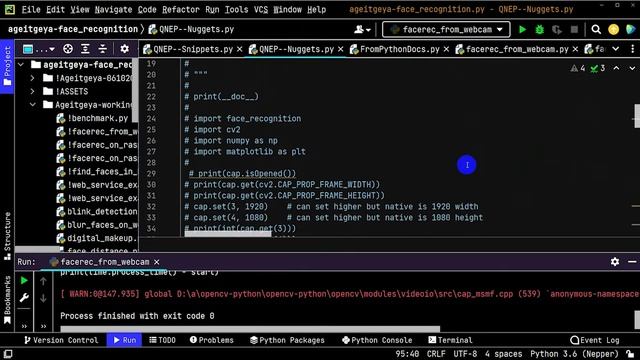This screenshot has width=640, height=360.
Task: Open the Problems tool window
Action: pos(211,340)
